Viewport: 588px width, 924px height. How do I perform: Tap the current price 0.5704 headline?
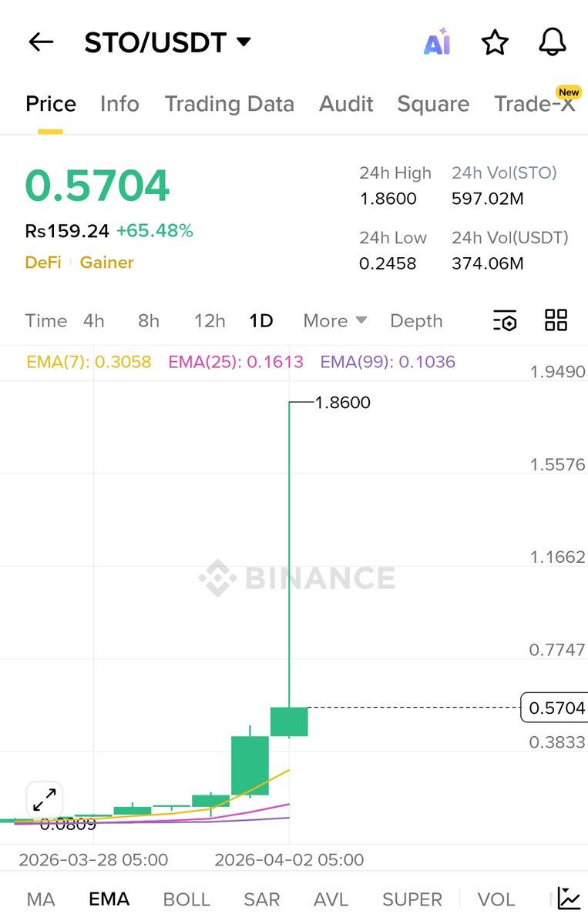click(x=97, y=186)
